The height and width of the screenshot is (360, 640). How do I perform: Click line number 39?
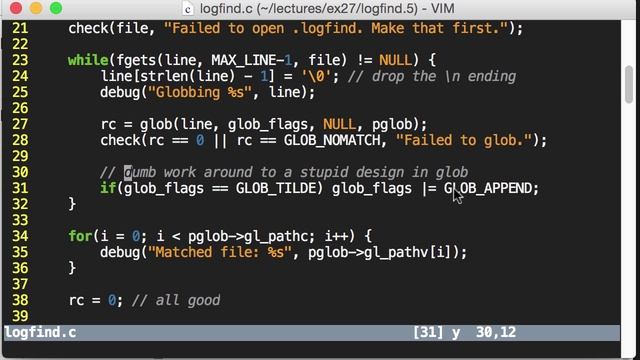tap(20, 316)
